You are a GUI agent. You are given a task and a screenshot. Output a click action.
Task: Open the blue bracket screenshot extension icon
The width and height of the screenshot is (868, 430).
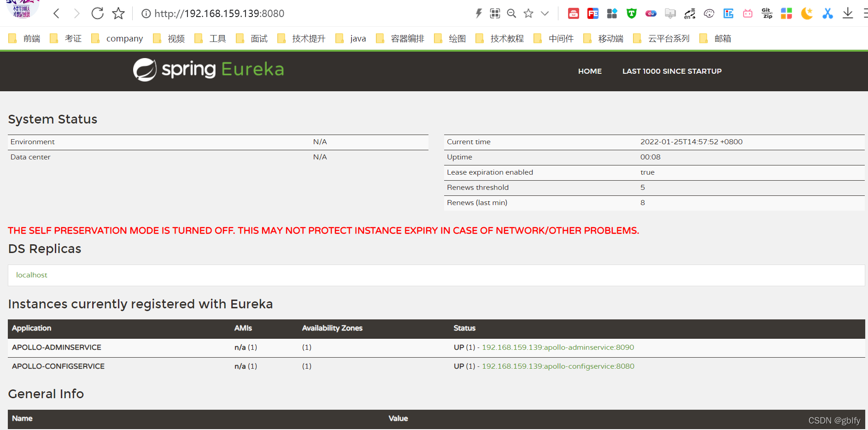[x=728, y=13]
